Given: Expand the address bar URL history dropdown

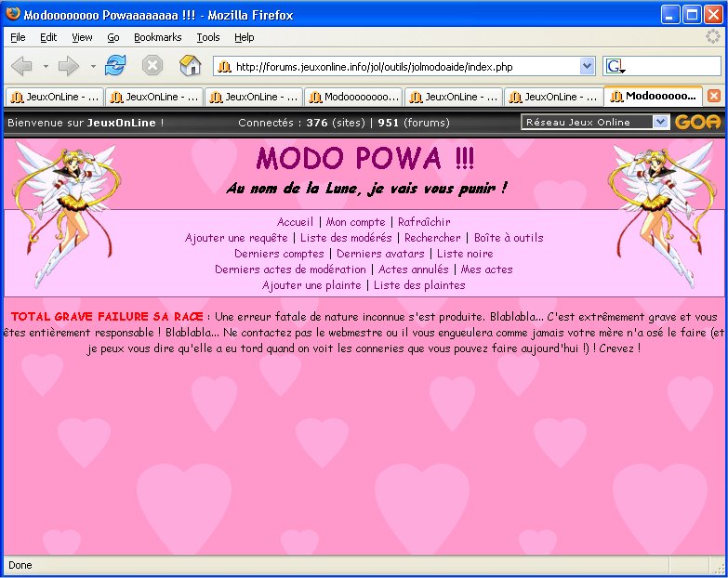Looking at the screenshot, I should (587, 66).
